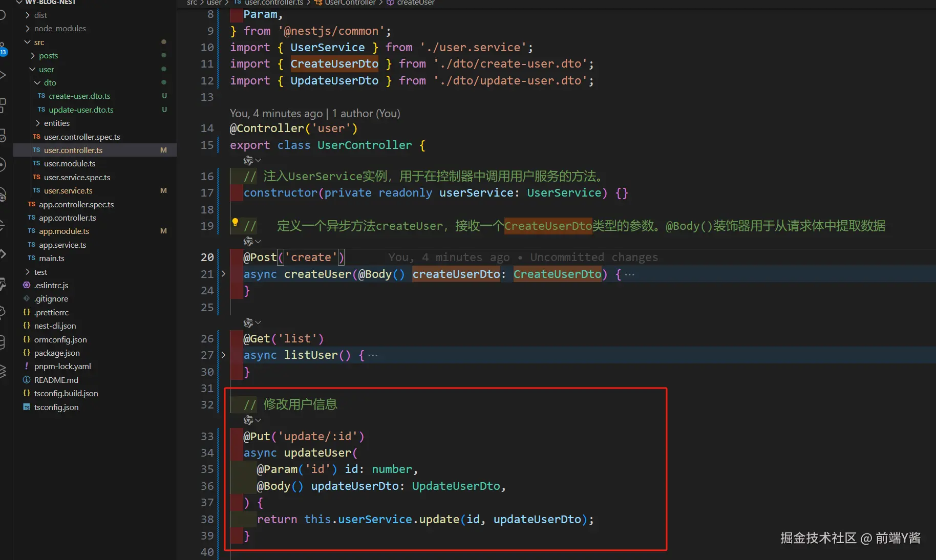Click the TS icon beside update-user.dto.ts
This screenshot has width=936, height=560.
(41, 110)
